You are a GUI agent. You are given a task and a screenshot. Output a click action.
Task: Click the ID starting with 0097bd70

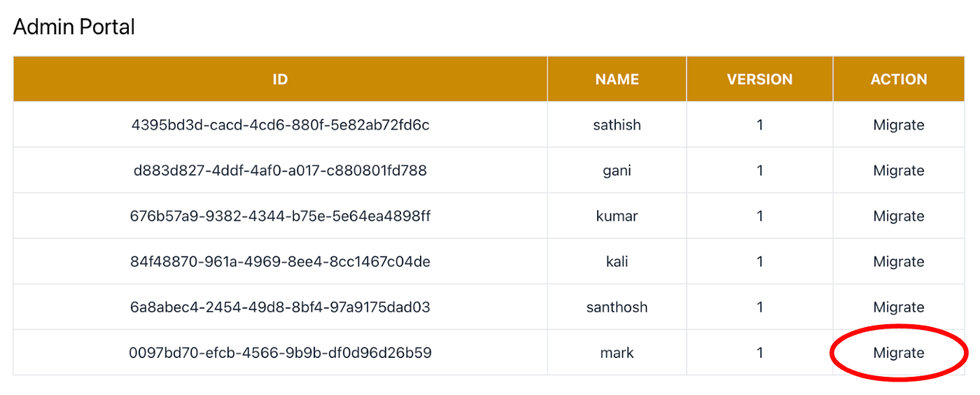[x=280, y=353]
